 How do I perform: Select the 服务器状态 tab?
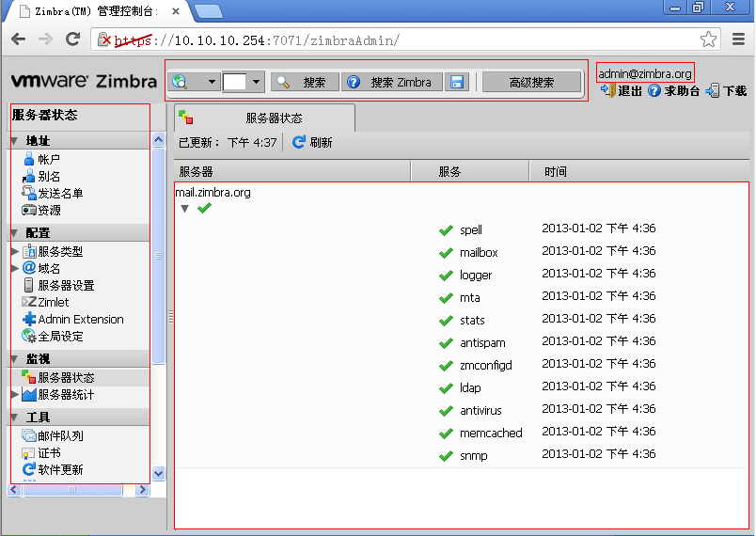tap(265, 118)
